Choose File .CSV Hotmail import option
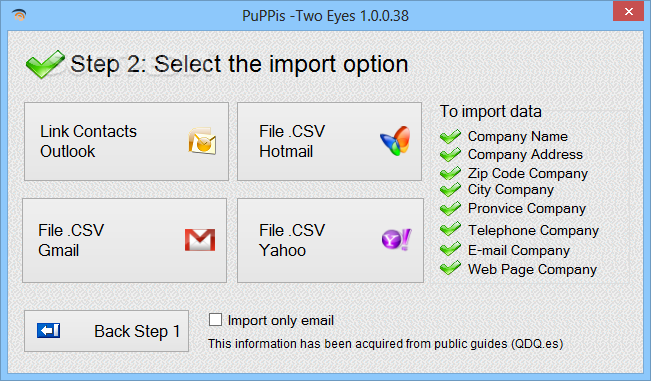Image resolution: width=651 pixels, height=381 pixels. coord(330,142)
